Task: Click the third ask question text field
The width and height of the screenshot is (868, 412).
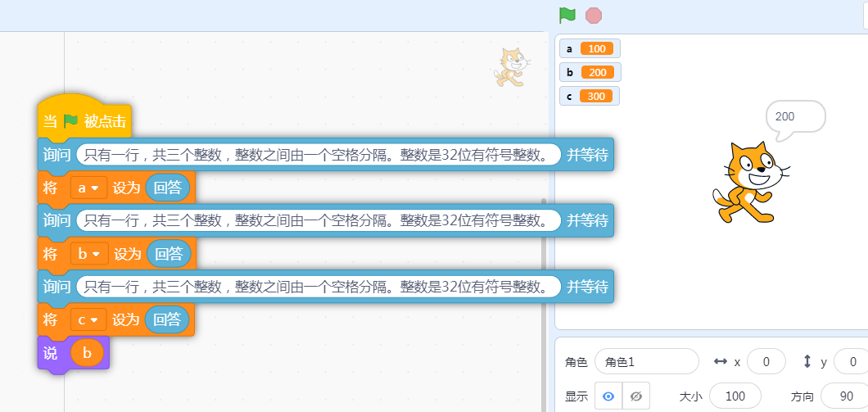Action: (x=319, y=287)
